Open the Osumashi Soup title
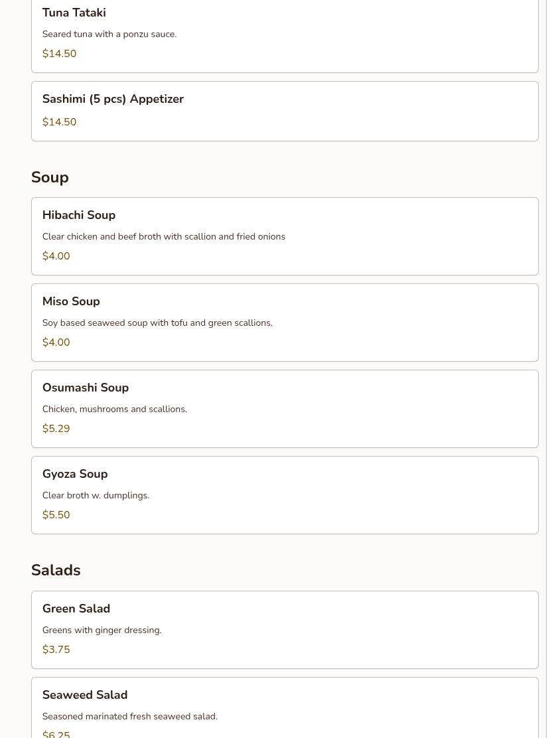 [x=86, y=388]
